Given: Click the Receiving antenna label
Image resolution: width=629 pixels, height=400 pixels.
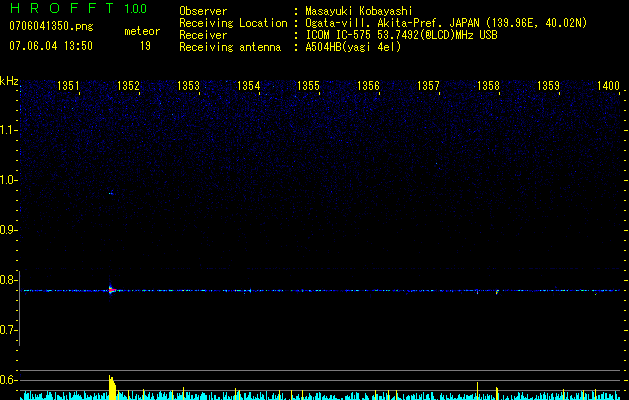Looking at the screenshot, I should click(x=230, y=47).
